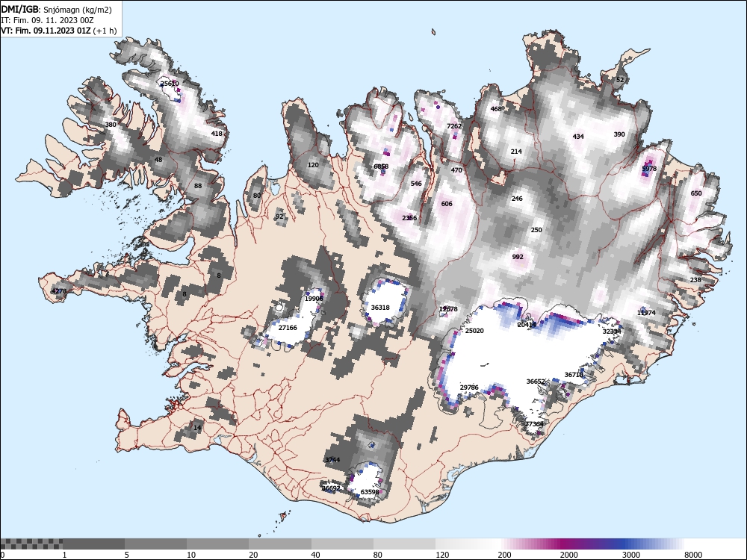The width and height of the screenshot is (747, 560).
Task: Click southern glacier value 63598
Action: [x=370, y=492]
